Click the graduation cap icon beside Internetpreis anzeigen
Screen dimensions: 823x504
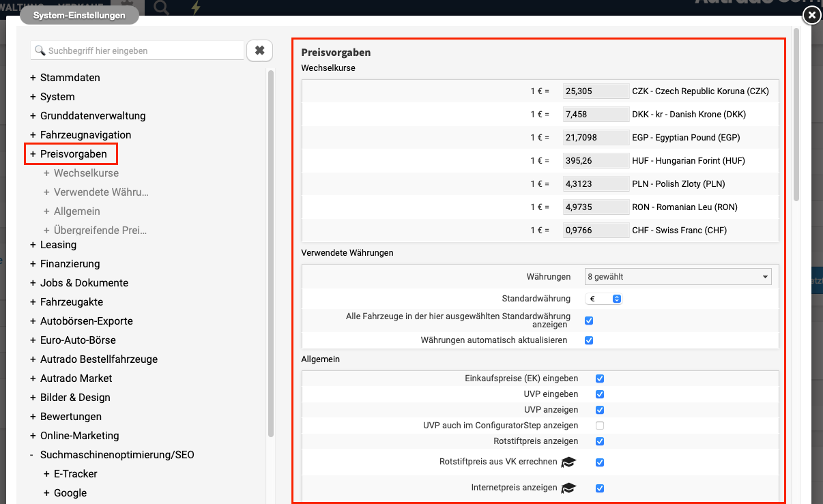click(568, 488)
